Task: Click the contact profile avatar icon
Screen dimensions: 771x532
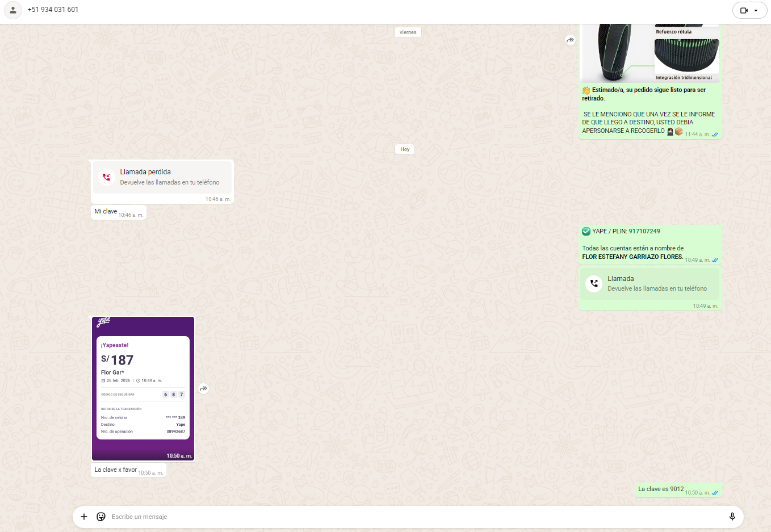Action: point(13,10)
